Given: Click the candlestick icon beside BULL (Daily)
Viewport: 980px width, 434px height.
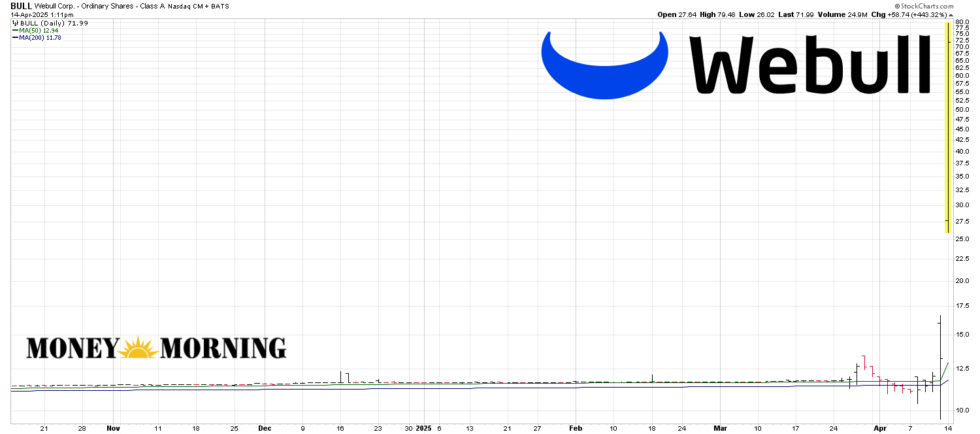Looking at the screenshot, I should point(15,23).
